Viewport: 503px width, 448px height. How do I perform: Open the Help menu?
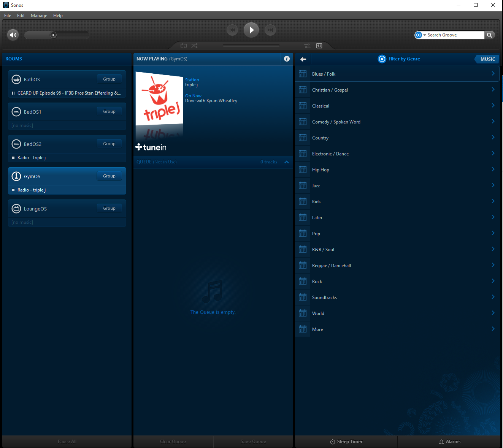click(58, 16)
